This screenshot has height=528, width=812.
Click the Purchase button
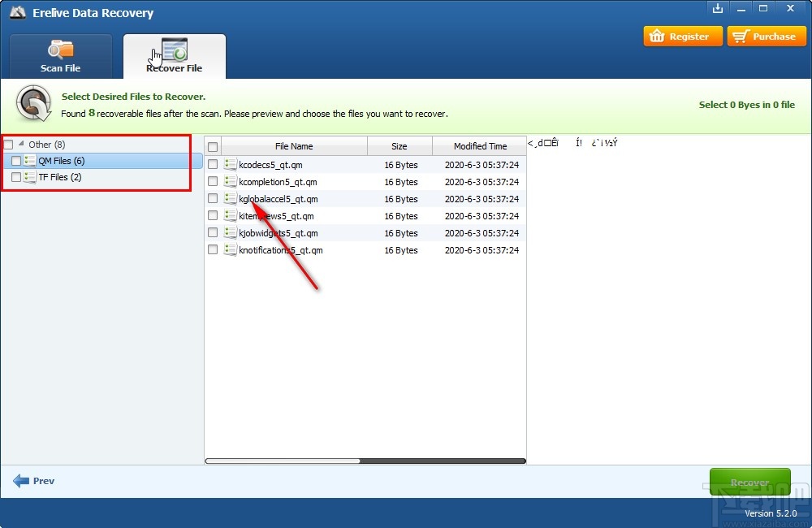pyautogui.click(x=767, y=37)
